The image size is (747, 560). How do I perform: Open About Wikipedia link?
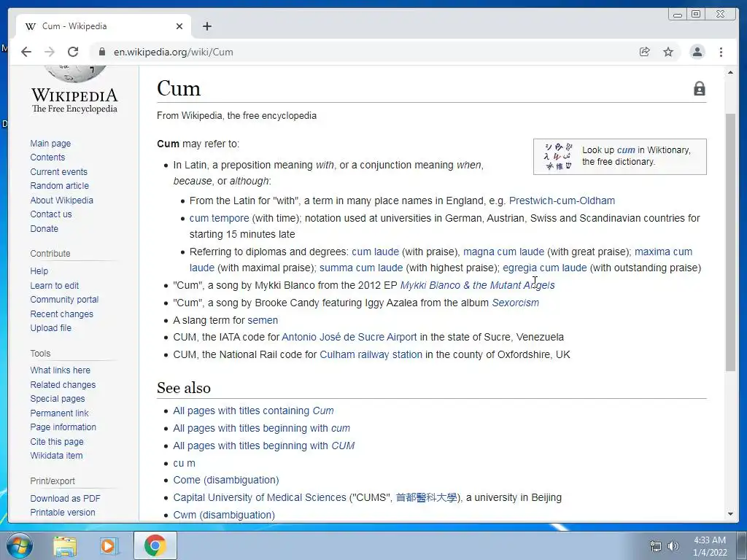pyautogui.click(x=61, y=200)
